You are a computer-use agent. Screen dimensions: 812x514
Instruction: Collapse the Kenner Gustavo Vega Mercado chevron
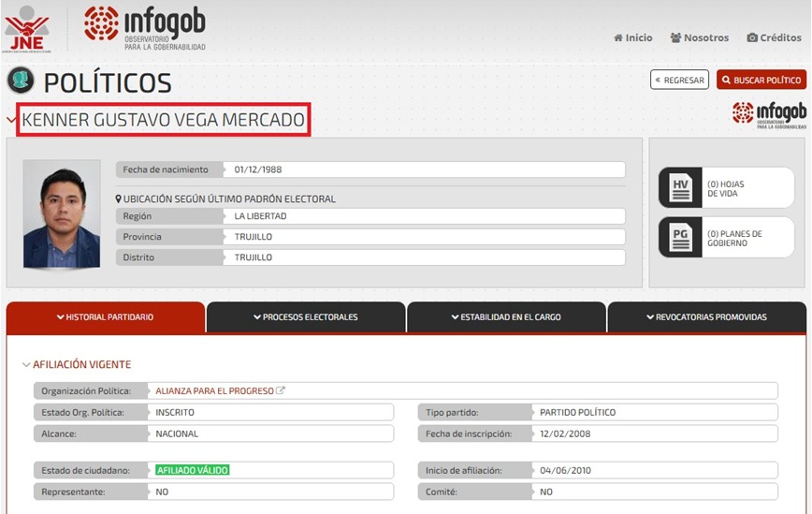[11, 120]
